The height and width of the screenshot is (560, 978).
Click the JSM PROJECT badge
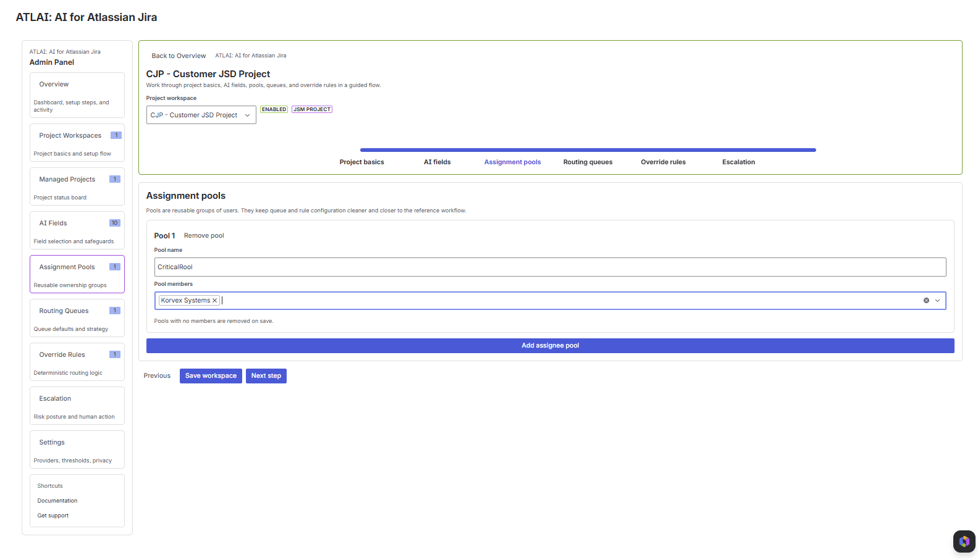click(312, 109)
